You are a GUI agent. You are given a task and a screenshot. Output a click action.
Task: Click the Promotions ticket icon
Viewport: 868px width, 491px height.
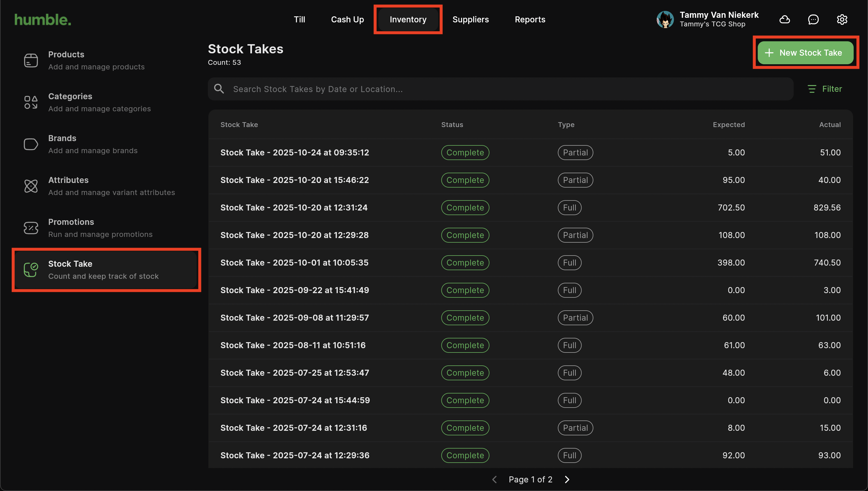pyautogui.click(x=31, y=228)
